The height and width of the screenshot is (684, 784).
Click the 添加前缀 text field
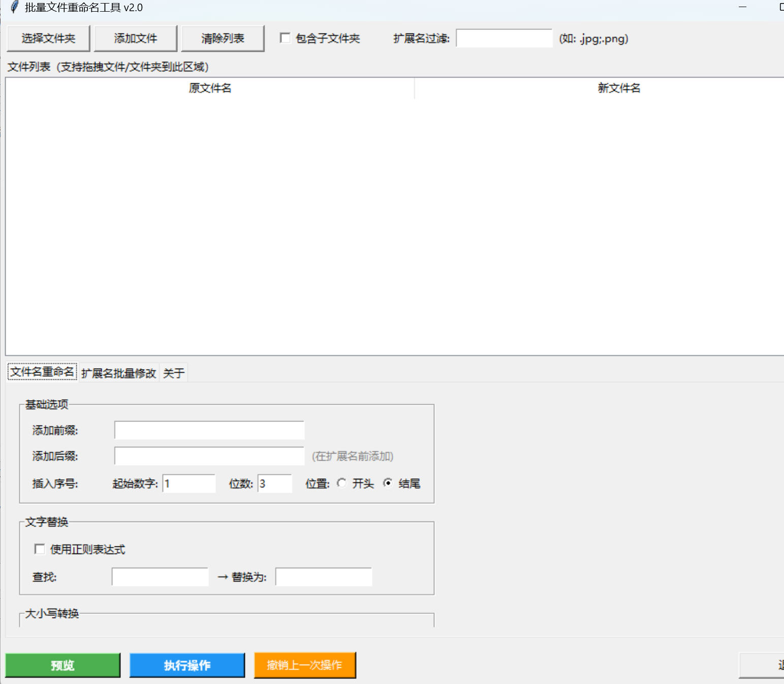pos(209,430)
